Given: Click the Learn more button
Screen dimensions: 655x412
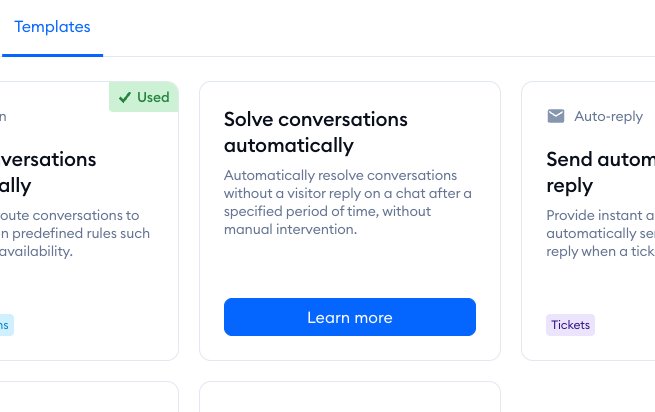Looking at the screenshot, I should [x=350, y=317].
